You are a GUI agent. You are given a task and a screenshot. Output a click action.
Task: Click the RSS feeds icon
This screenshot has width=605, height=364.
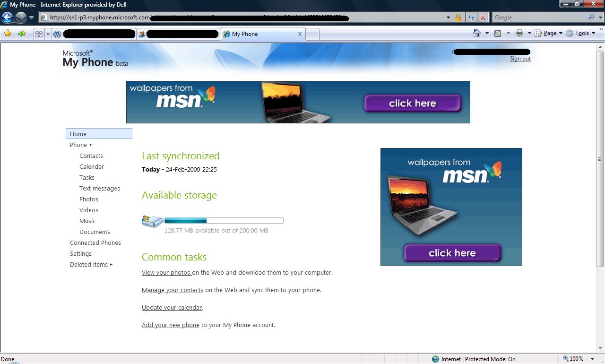498,34
